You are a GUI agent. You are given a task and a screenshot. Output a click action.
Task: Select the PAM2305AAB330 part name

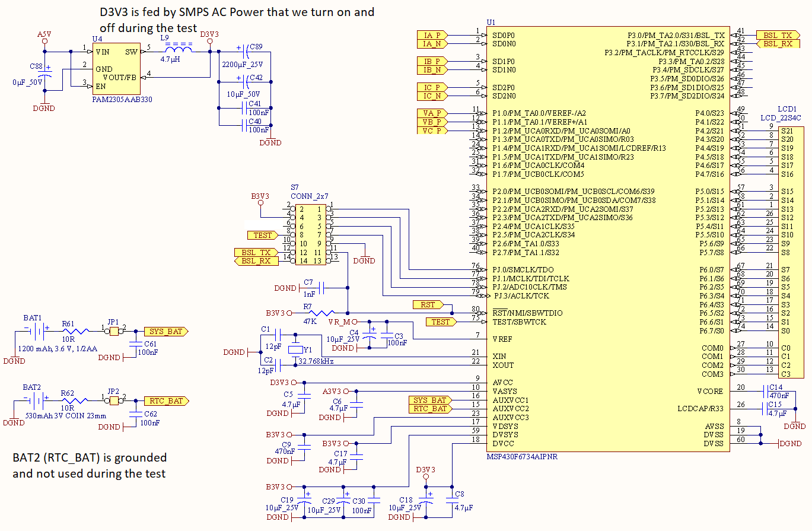[x=122, y=100]
